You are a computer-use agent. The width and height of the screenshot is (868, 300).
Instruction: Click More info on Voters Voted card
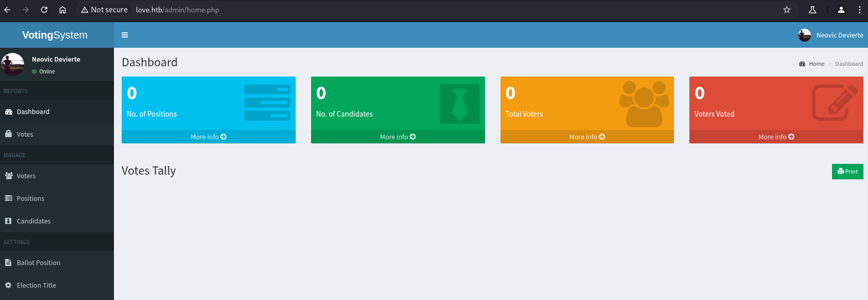point(776,137)
